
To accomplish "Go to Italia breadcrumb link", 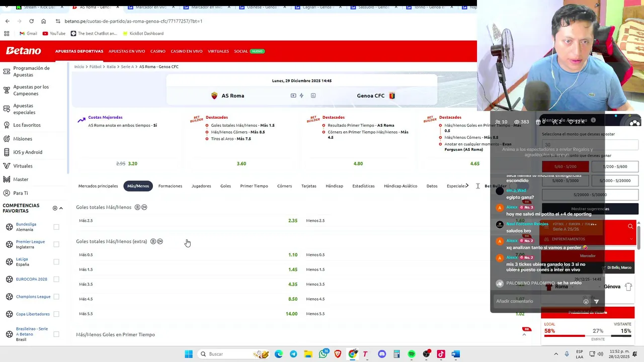I will coord(111,67).
